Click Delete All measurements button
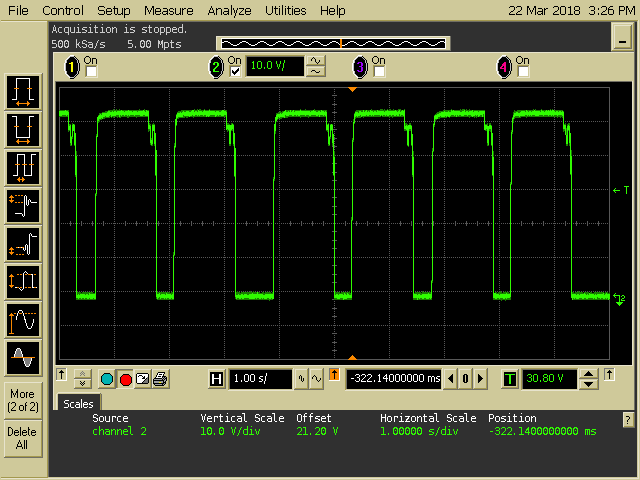The height and width of the screenshot is (480, 640). pos(23,438)
